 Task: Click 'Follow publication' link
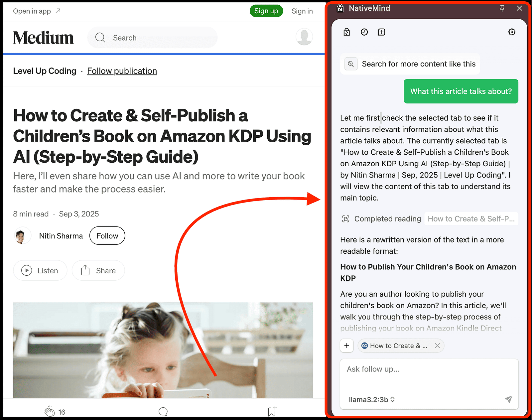pos(122,71)
